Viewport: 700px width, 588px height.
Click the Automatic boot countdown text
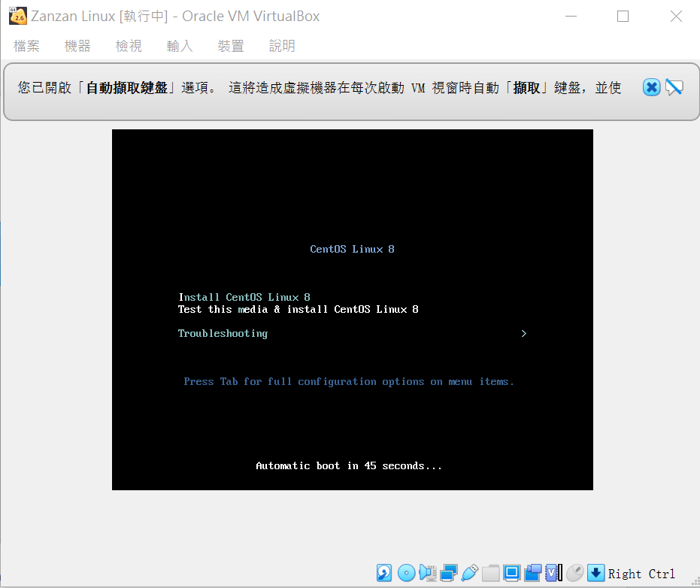[x=349, y=465]
